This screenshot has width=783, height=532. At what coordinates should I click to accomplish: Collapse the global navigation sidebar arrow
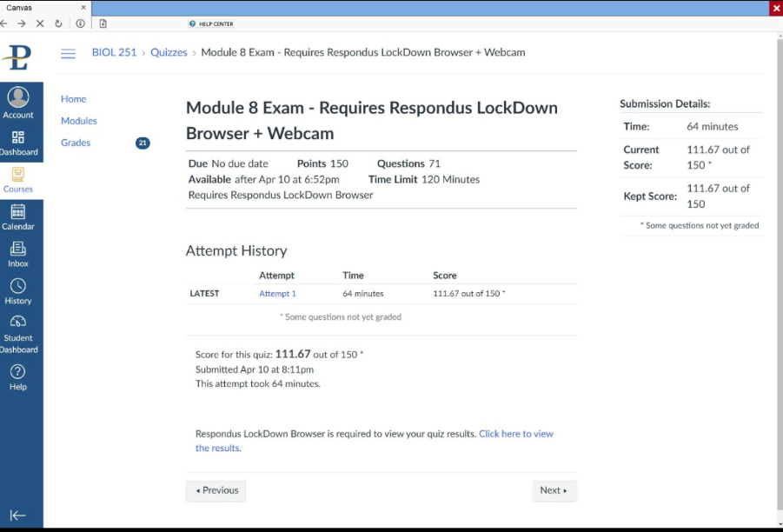click(17, 515)
